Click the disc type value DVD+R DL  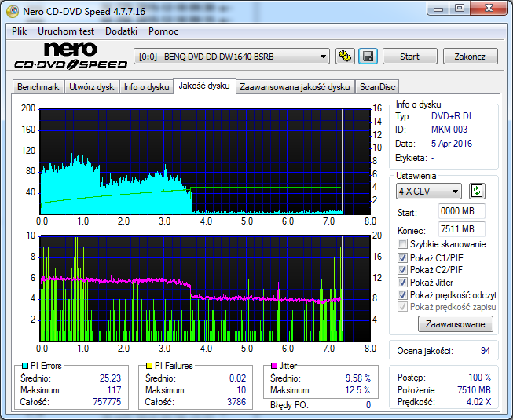click(x=453, y=116)
